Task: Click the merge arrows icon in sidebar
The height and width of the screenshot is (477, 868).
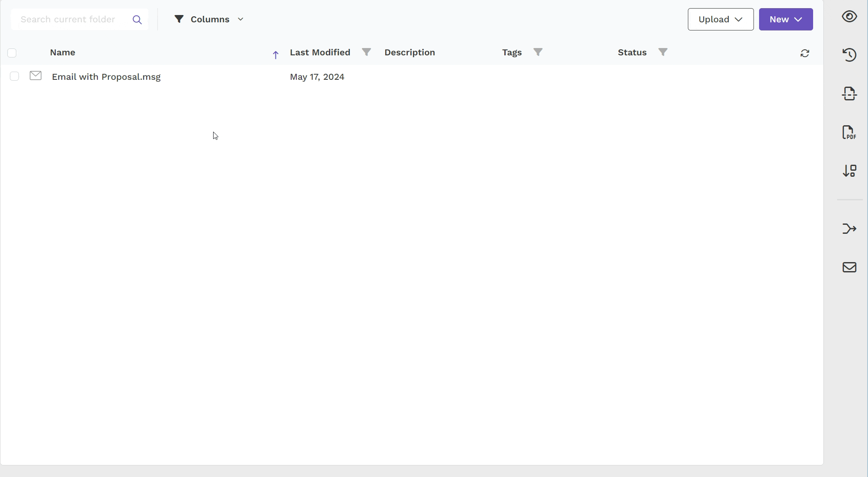Action: [x=849, y=229]
